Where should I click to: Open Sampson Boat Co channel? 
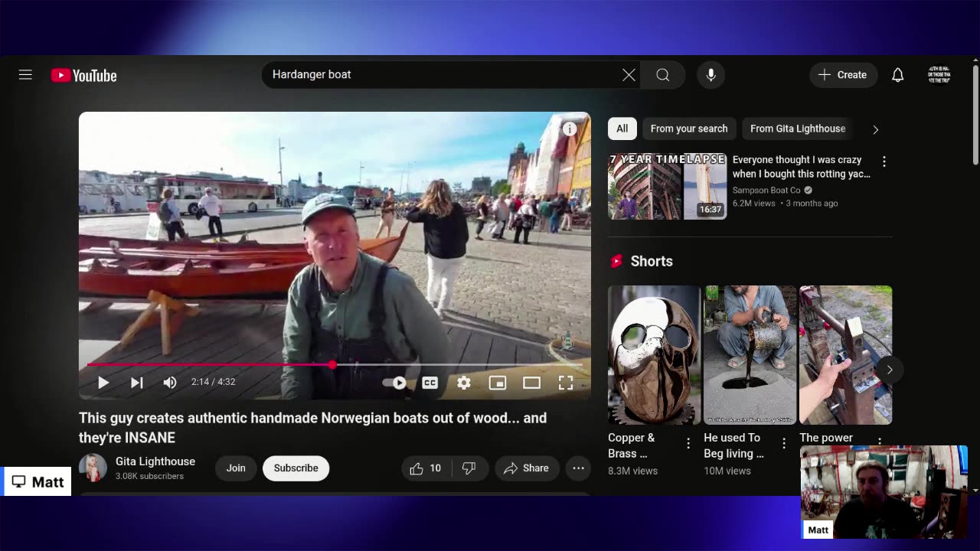[x=766, y=190]
